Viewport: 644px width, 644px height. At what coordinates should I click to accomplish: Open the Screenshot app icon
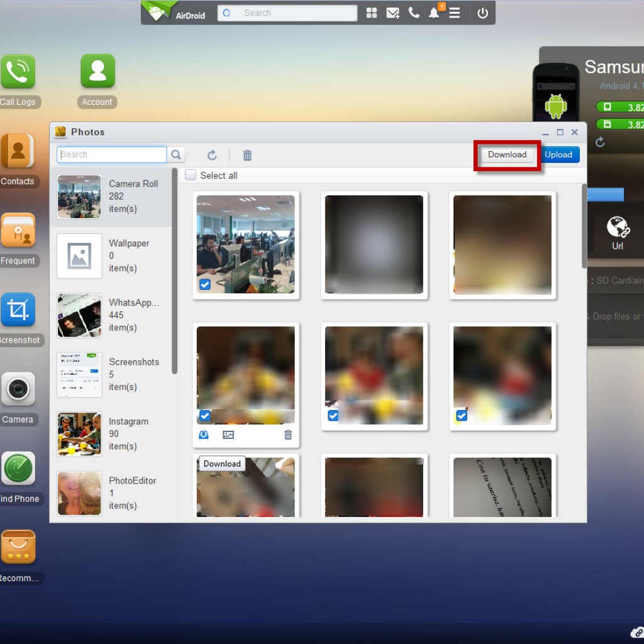(18, 310)
